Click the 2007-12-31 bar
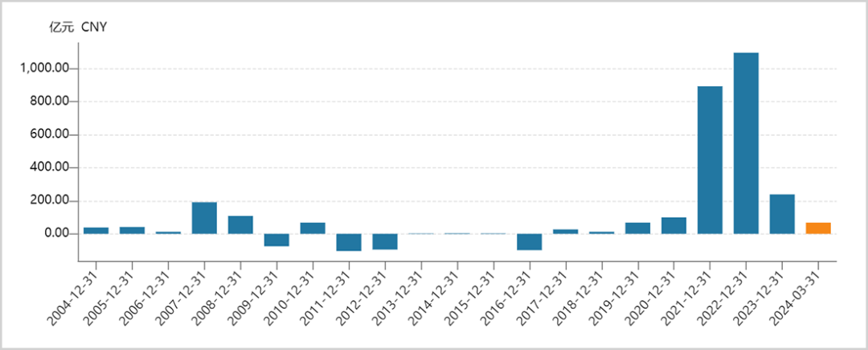Screen dimensions: 868x350 (x=204, y=218)
